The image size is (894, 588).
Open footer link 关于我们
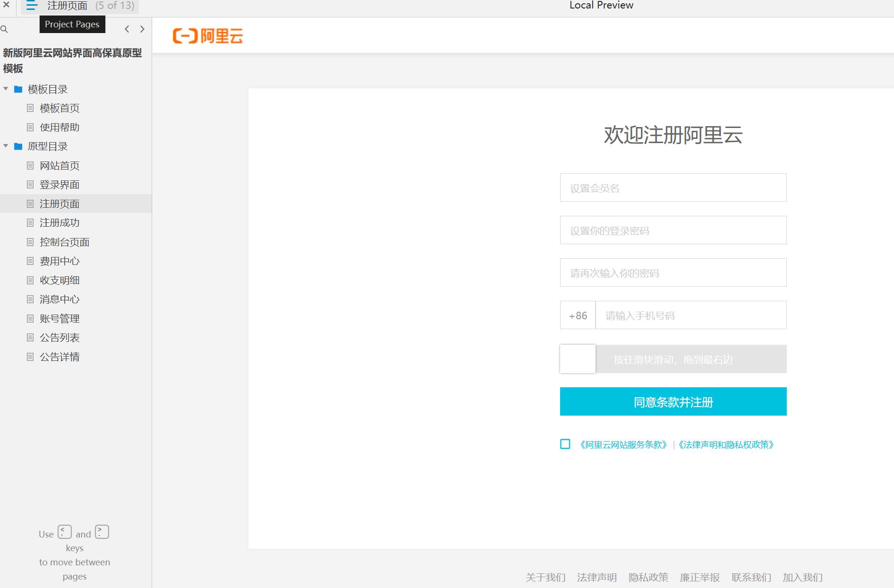545,578
